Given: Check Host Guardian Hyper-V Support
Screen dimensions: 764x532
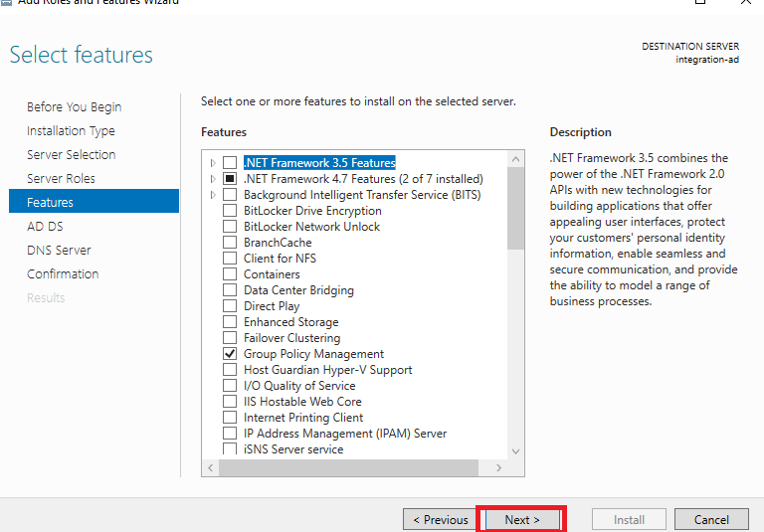Looking at the screenshot, I should [x=230, y=370].
